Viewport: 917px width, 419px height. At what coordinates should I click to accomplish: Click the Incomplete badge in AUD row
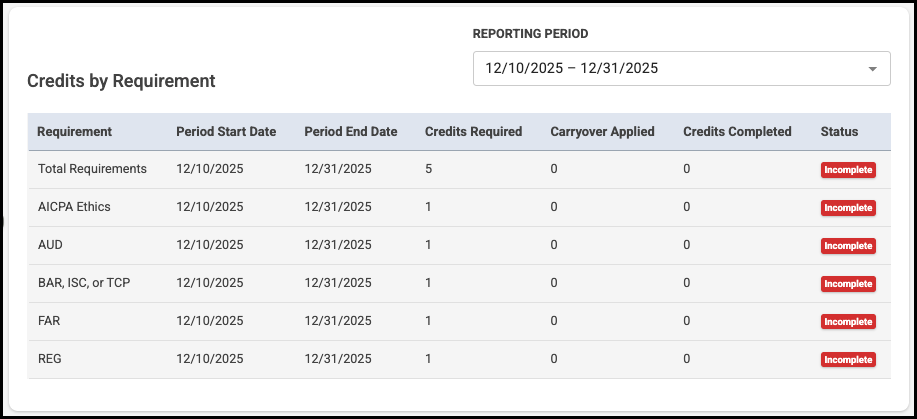point(848,246)
